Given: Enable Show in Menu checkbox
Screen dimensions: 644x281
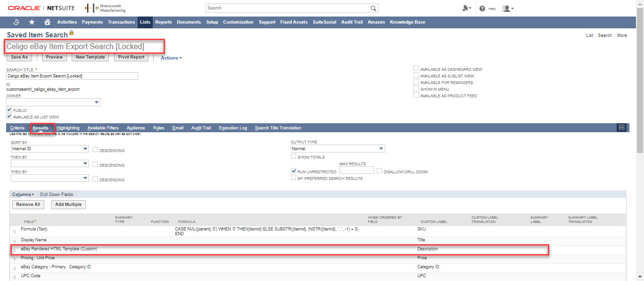Looking at the screenshot, I should [x=416, y=88].
